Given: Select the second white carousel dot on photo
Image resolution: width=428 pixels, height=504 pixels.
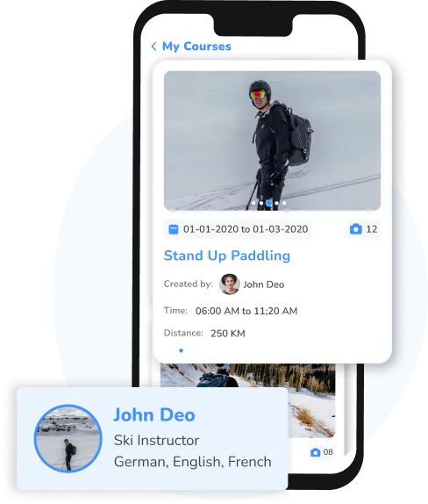Looking at the screenshot, I should coord(261,203).
